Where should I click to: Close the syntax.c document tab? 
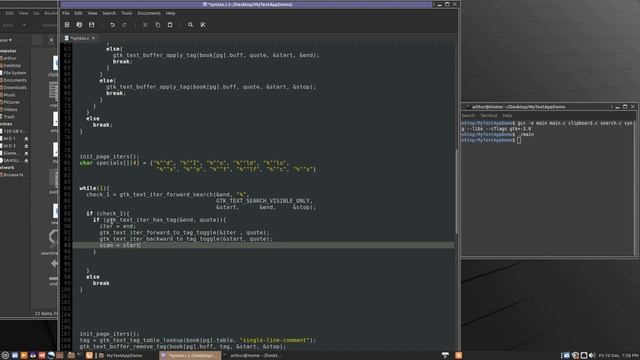coord(93,38)
